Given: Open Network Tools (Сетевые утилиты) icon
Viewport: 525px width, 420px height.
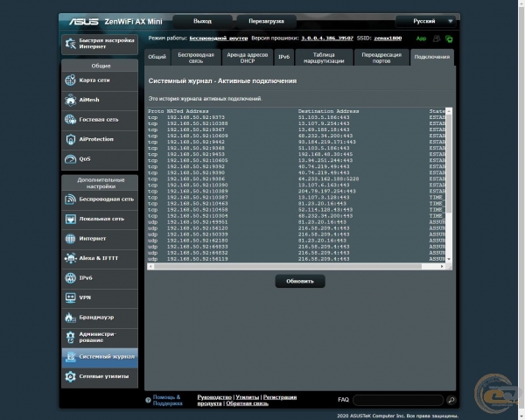Looking at the screenshot, I should [x=70, y=376].
